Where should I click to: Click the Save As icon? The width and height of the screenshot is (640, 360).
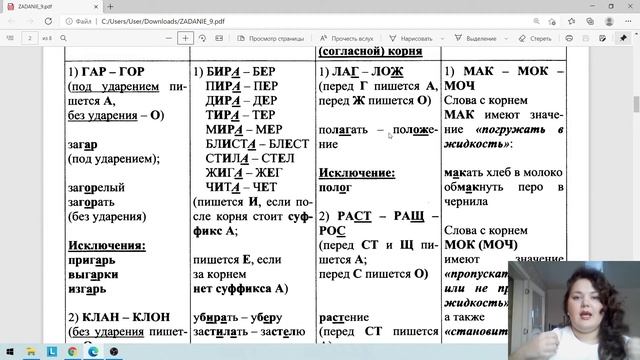click(602, 38)
